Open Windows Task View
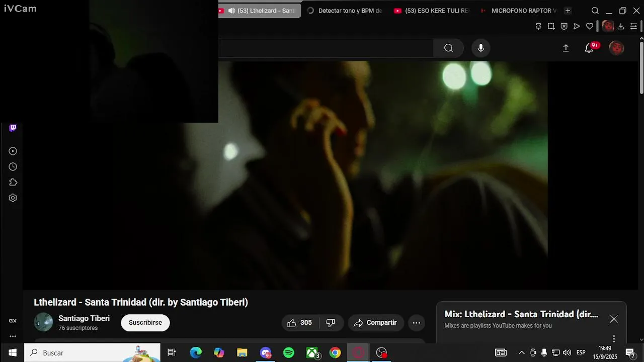The width and height of the screenshot is (644, 362). [172, 352]
